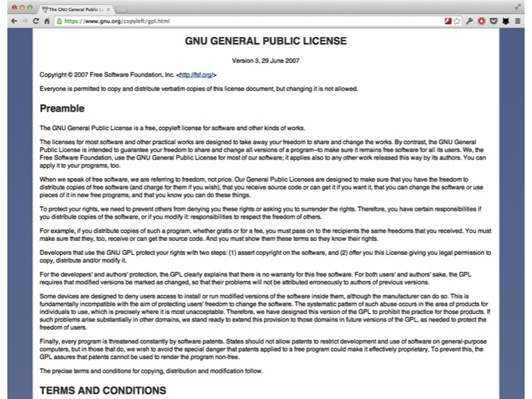
Task: Click the line 'The GNU General Public License is a free'
Action: [x=172, y=128]
